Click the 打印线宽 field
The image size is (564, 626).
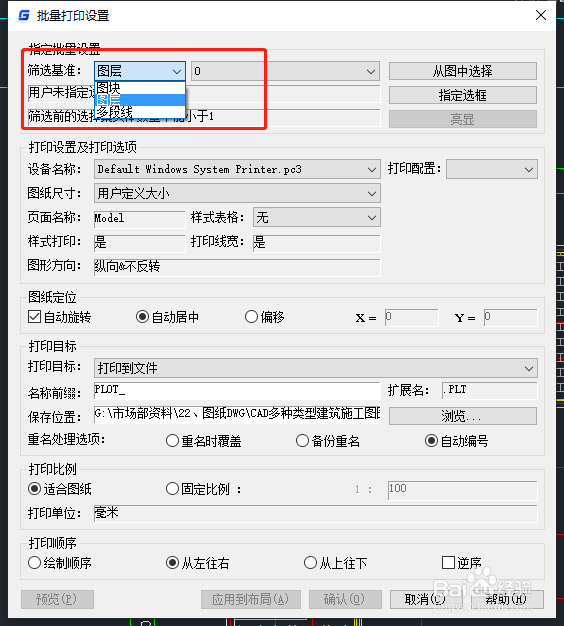click(317, 243)
